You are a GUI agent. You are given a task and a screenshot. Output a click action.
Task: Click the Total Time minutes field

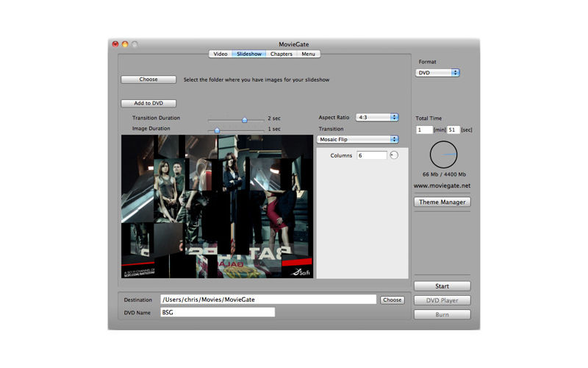424,130
